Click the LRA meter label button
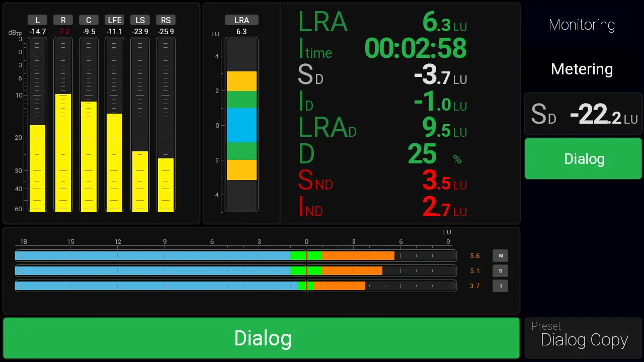 tap(242, 20)
